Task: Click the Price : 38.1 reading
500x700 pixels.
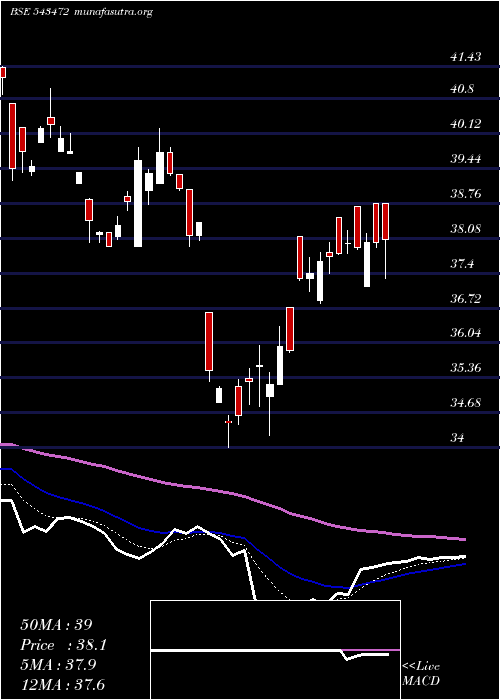Action: click(x=63, y=645)
